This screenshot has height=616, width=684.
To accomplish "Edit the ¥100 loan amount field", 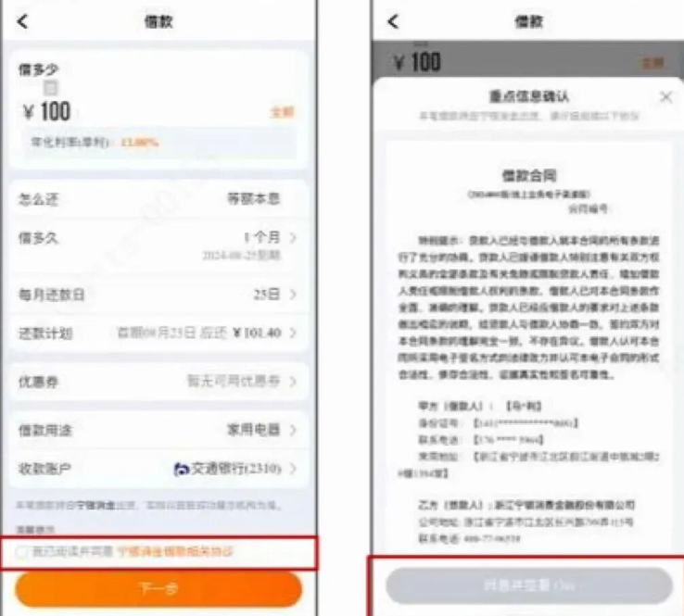I will click(x=48, y=112).
